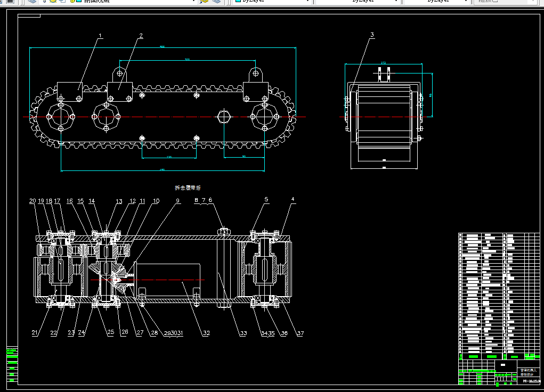This screenshot has width=544, height=392.
Task: Select part callout number 3
Action: [372, 35]
